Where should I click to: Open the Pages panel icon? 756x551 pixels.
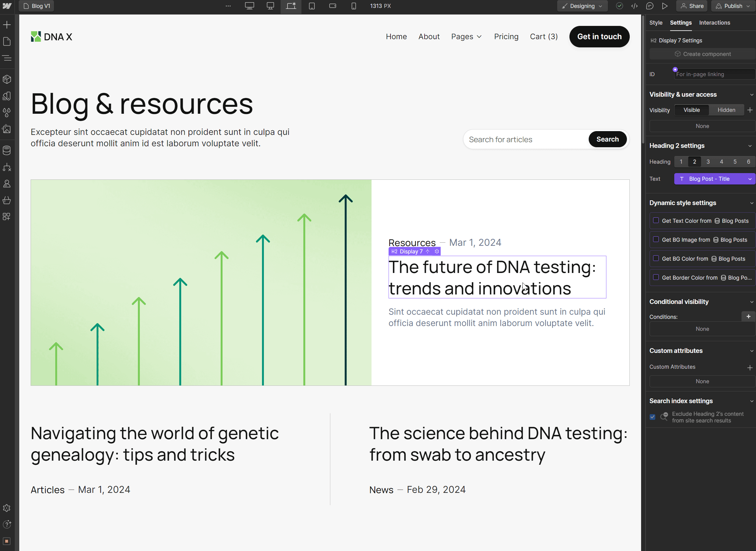tap(7, 41)
